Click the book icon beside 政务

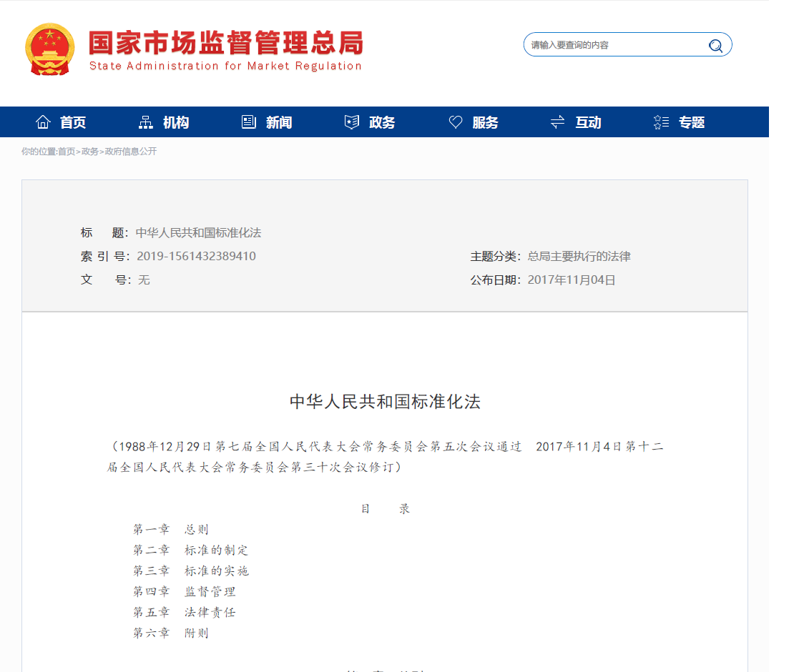tap(351, 122)
